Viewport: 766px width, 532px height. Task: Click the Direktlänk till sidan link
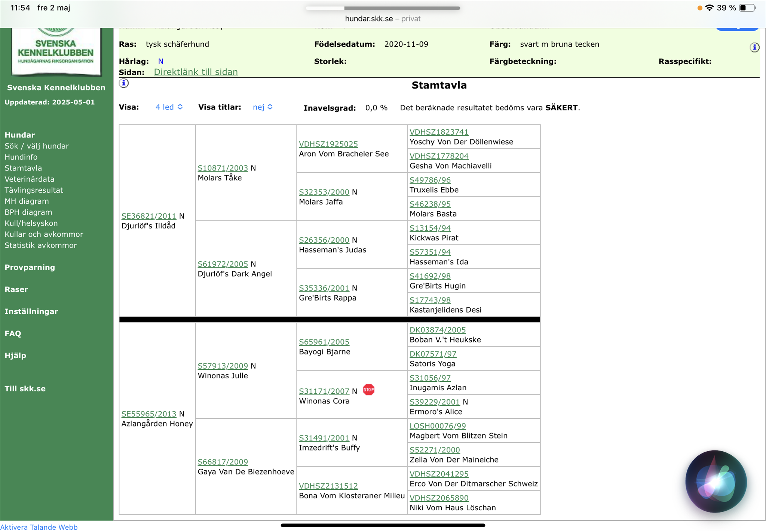point(196,72)
